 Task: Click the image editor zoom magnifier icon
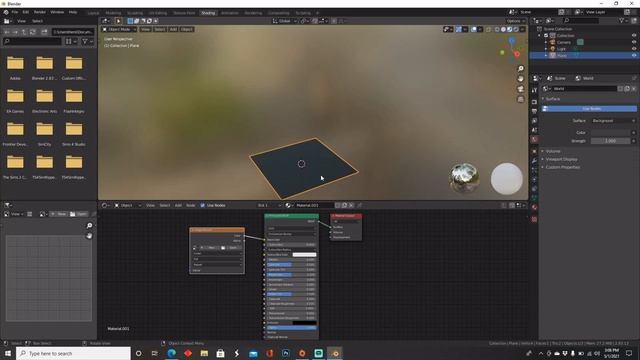click(x=89, y=226)
